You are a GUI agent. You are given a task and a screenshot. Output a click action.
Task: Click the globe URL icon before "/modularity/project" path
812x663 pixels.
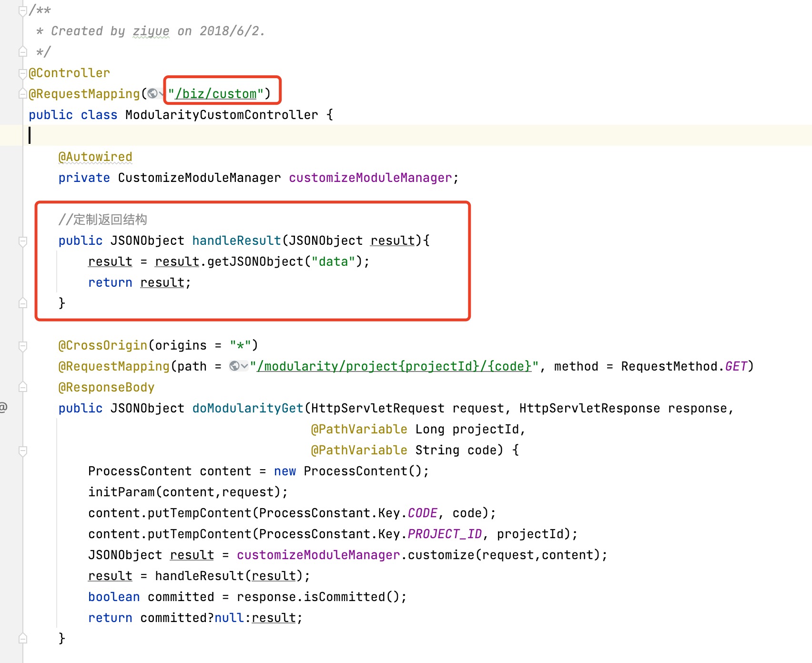234,366
